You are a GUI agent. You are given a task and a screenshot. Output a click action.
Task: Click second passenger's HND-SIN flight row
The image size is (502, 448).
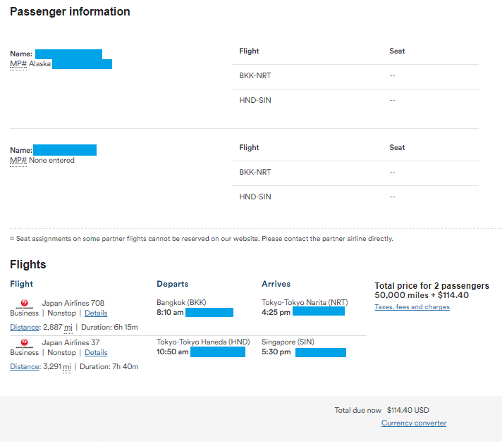[x=355, y=197]
